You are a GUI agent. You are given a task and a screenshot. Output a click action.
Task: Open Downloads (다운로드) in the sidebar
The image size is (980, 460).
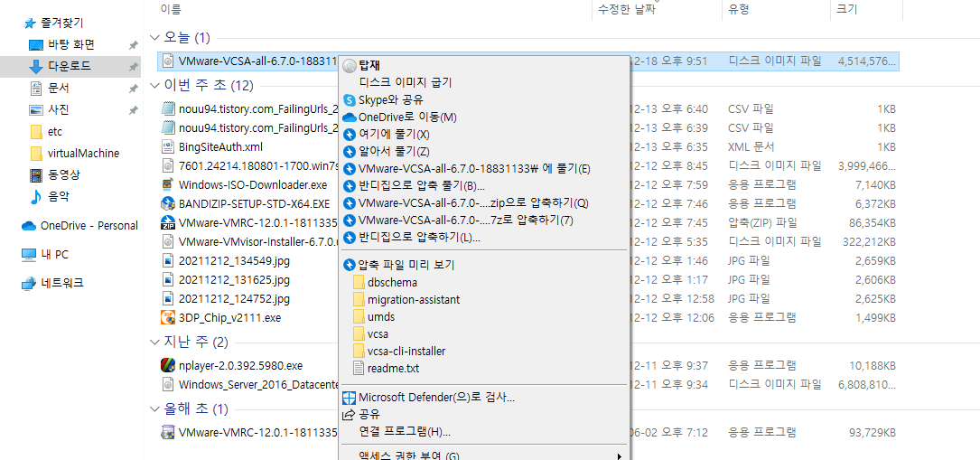pyautogui.click(x=69, y=66)
